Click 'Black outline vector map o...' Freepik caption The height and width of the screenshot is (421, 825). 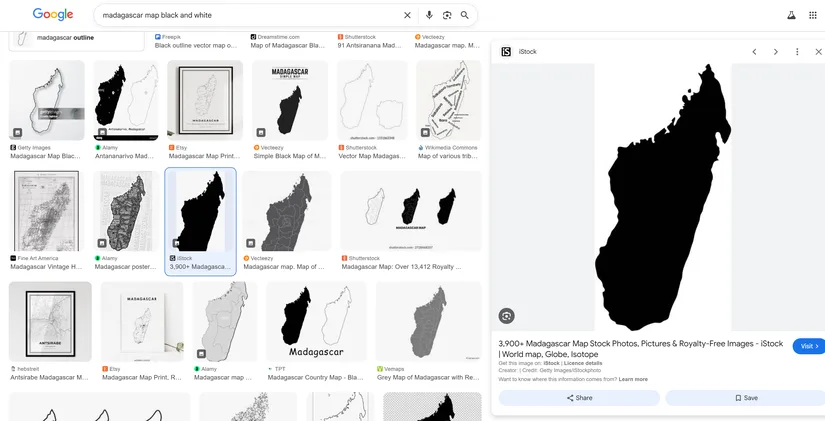196,46
